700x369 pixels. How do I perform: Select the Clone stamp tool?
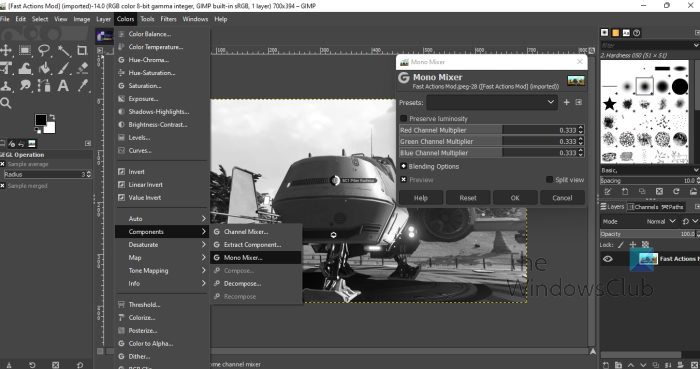pos(5,85)
